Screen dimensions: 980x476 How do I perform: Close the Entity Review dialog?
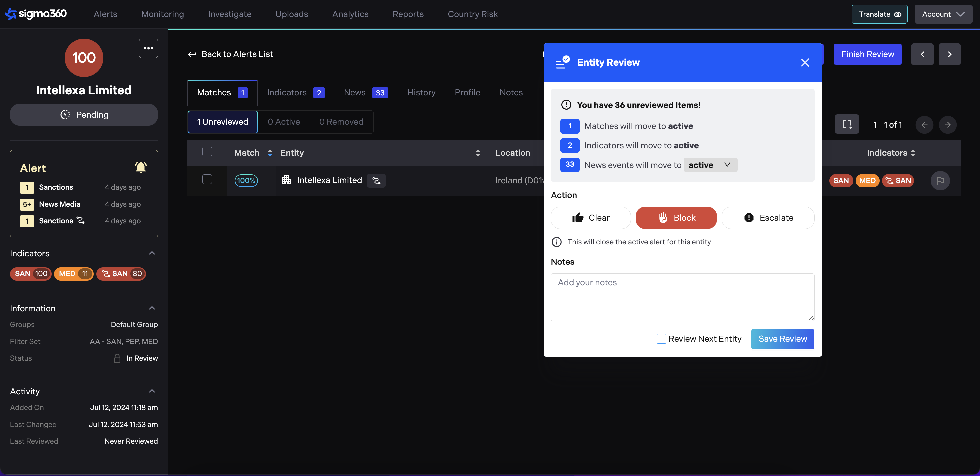[805, 62]
